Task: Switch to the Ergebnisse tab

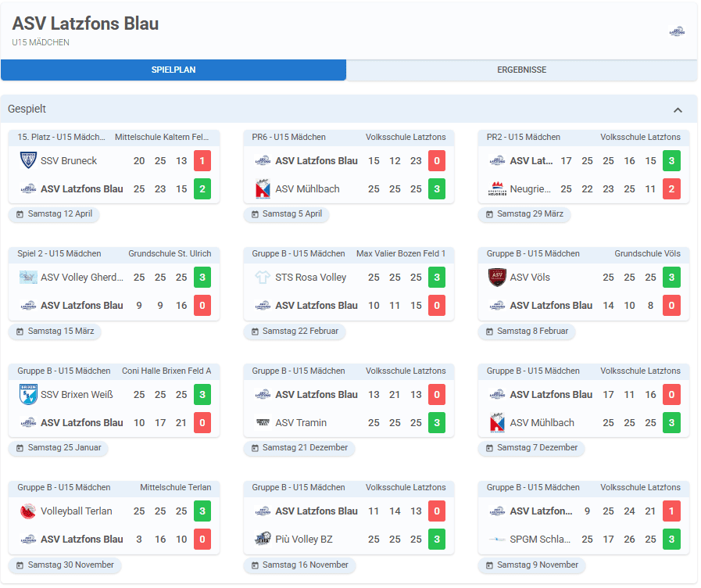Action: click(521, 70)
